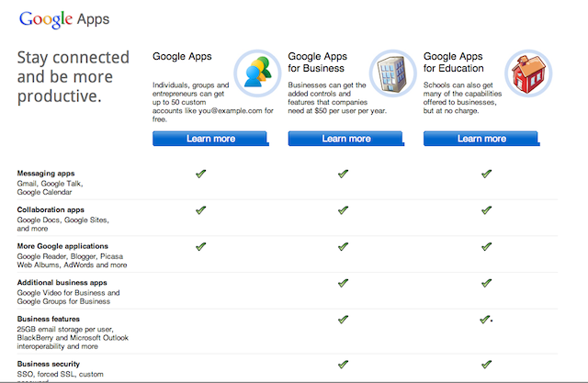Click Business features checkmark in Business column
Image resolution: width=588 pixels, height=383 pixels.
(343, 320)
